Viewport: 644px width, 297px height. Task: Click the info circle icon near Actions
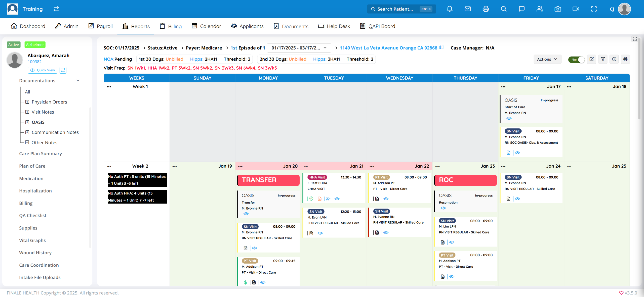click(614, 59)
